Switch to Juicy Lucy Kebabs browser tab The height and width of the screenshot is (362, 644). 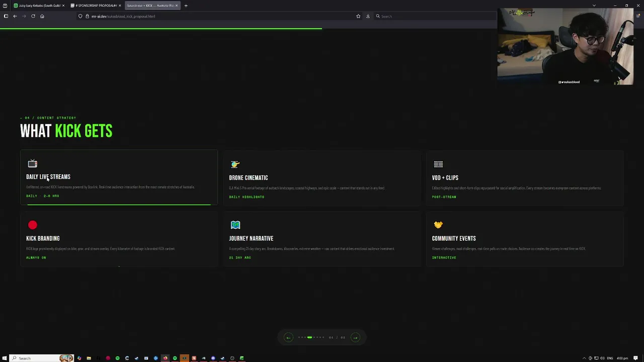pyautogui.click(x=38, y=6)
